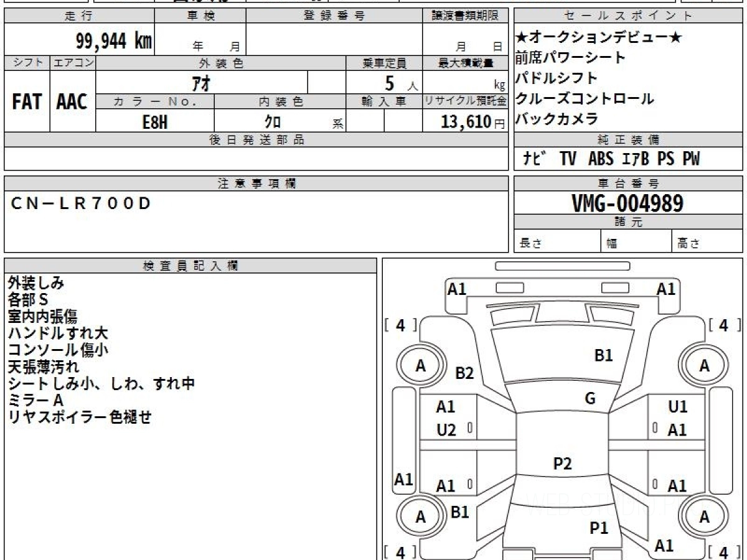747x560 pixels.
Task: Select the 後日発送部品 header
Action: point(256,140)
